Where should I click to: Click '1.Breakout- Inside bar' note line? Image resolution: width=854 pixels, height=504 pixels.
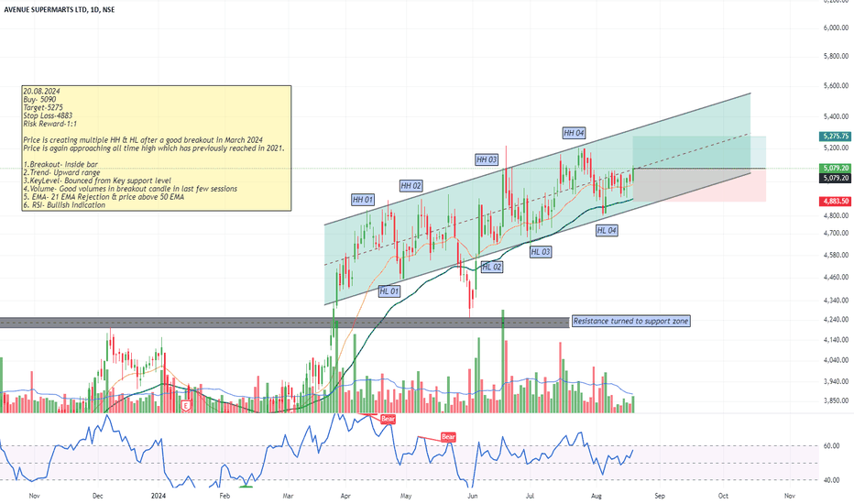tap(60, 165)
